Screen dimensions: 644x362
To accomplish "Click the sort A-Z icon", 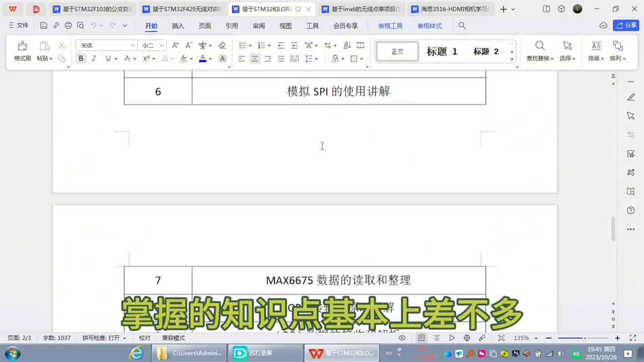I will pyautogui.click(x=347, y=45).
